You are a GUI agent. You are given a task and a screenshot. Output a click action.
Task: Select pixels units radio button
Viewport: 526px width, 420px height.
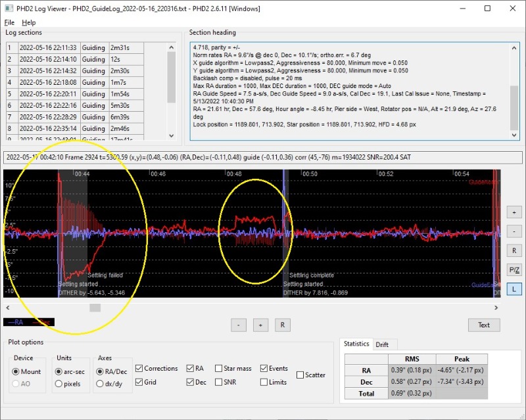coord(68,383)
